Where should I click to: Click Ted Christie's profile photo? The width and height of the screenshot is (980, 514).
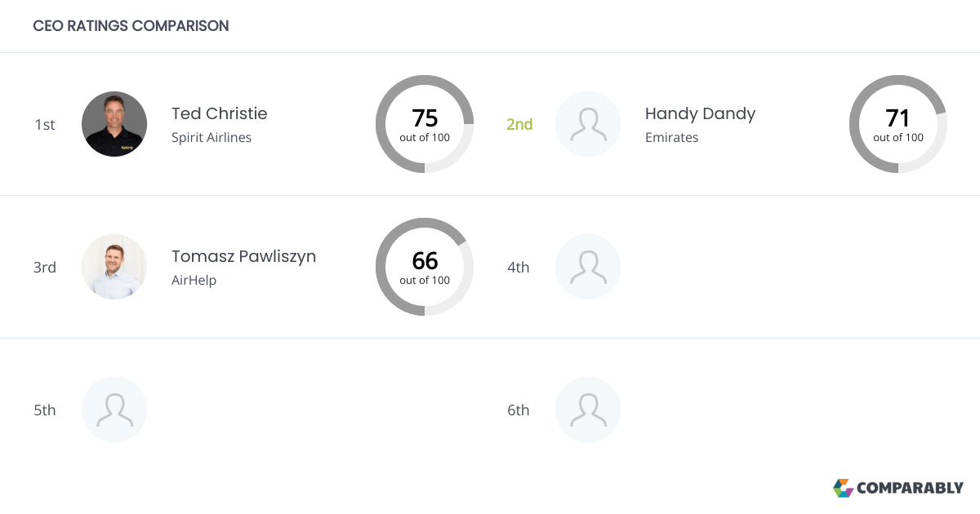pyautogui.click(x=114, y=124)
